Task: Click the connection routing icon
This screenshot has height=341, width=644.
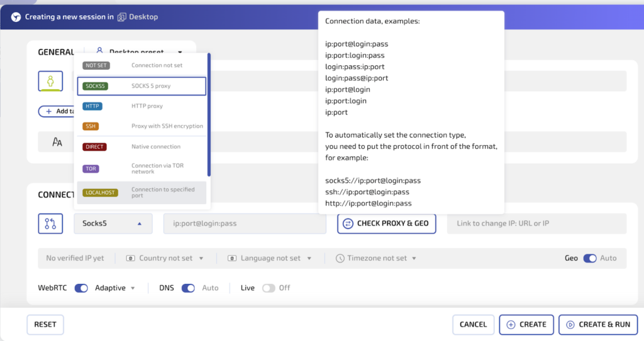Action: (x=50, y=224)
